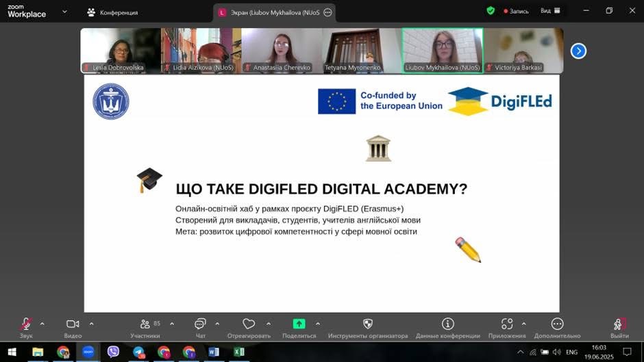Open Microsoft Excel from taskbar
Viewport: 644px width, 362px height.
coord(239,352)
